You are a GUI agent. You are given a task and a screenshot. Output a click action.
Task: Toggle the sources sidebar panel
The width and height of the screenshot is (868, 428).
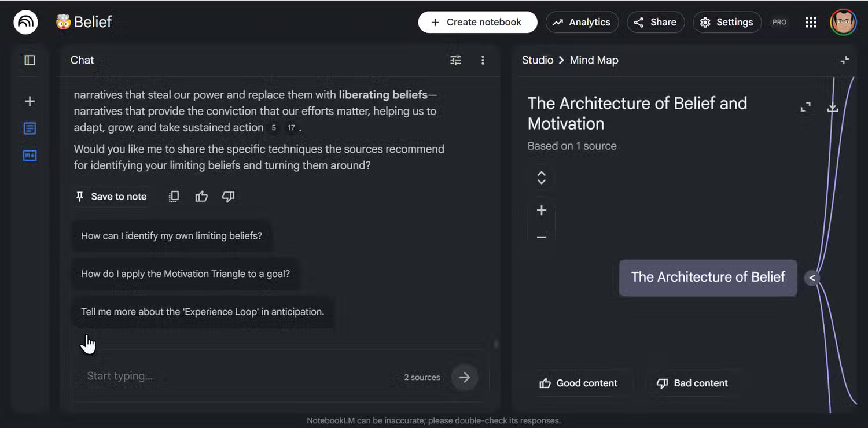point(30,60)
